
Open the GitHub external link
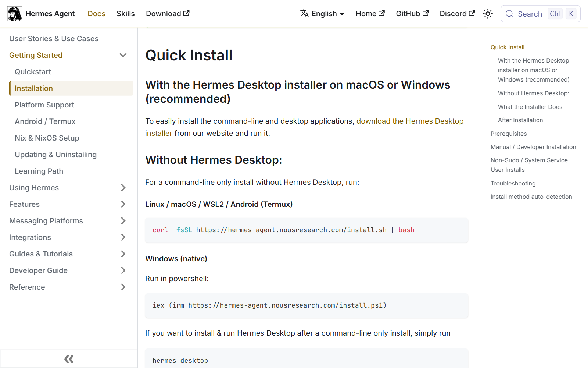412,14
